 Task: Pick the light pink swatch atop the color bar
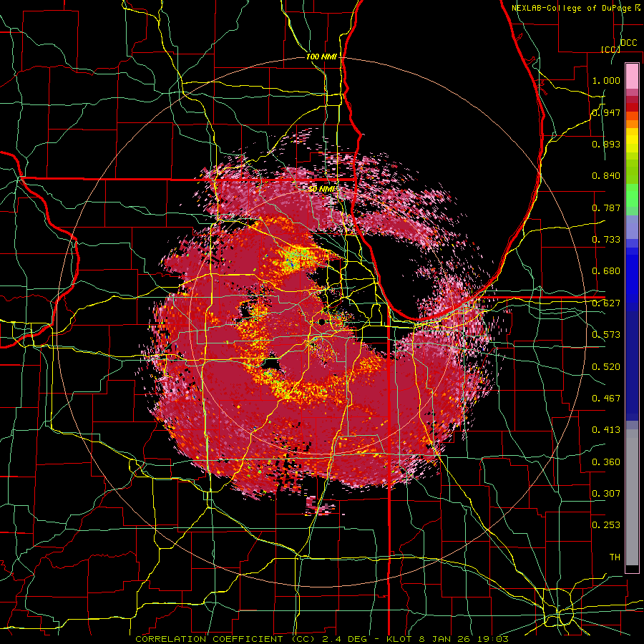632,76
